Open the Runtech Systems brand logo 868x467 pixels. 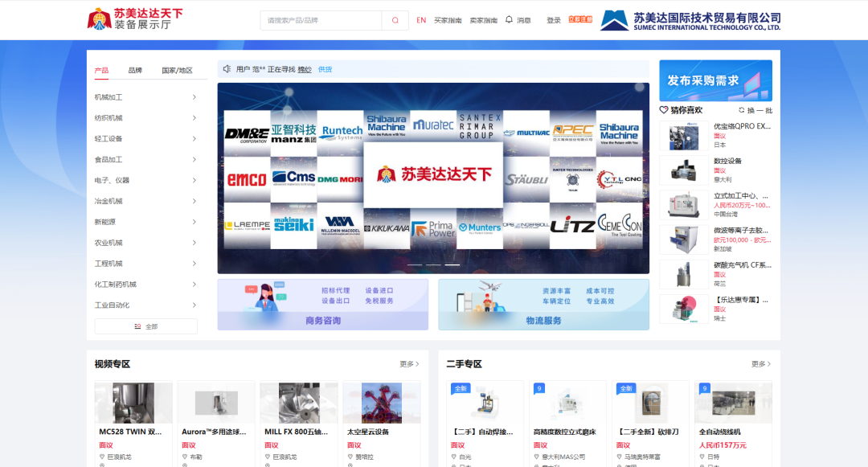[340, 134]
